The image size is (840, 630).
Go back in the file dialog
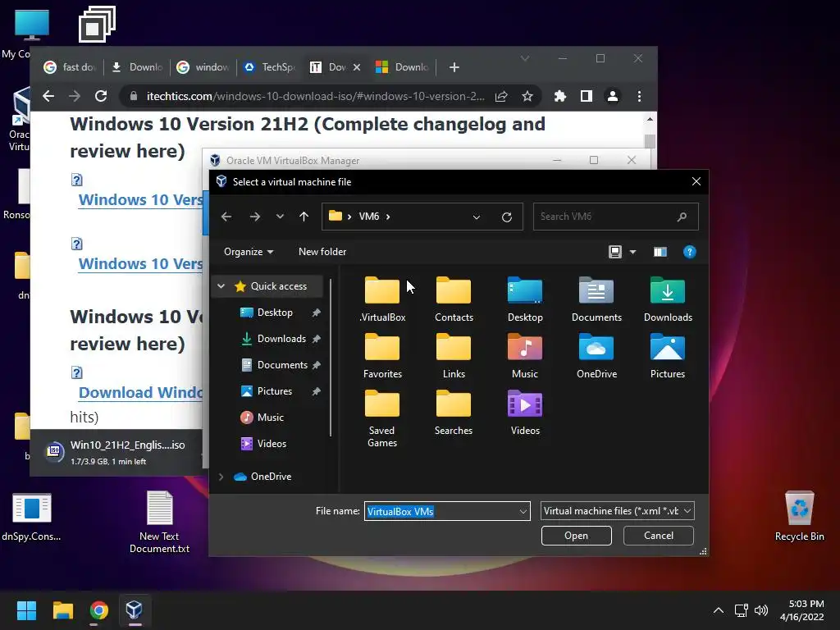226,217
